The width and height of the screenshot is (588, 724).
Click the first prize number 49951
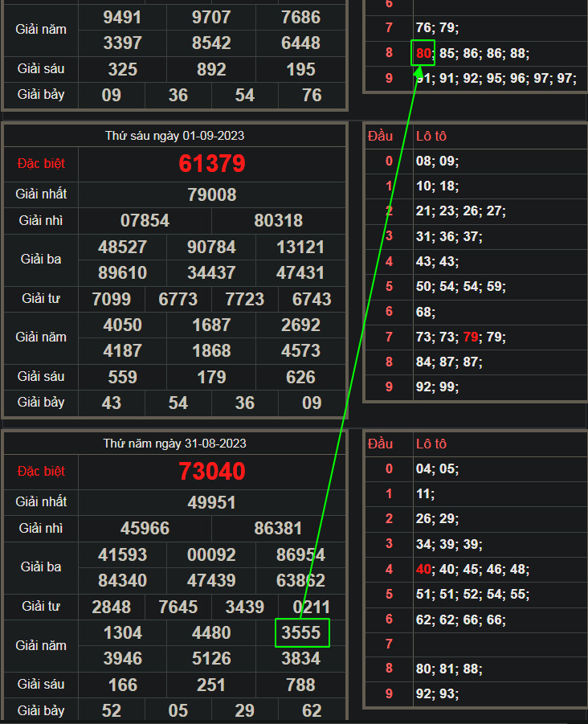[x=212, y=502]
